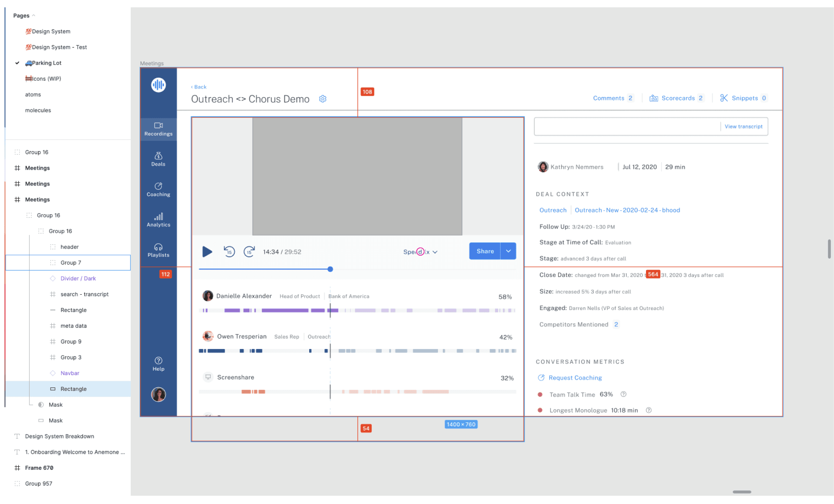Open Coaching in the blue sidebar
This screenshot has width=834, height=504.
click(x=158, y=189)
